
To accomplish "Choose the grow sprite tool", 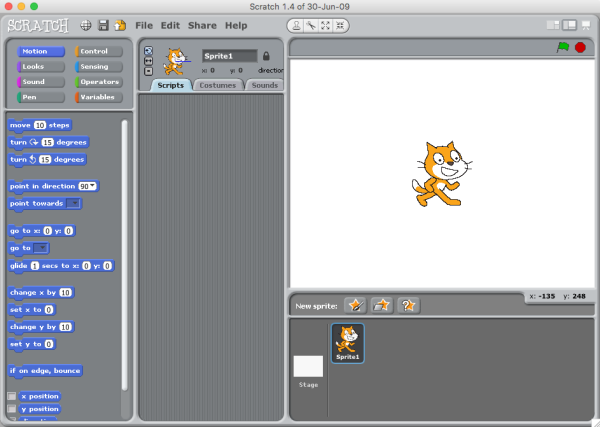I will tap(324, 24).
